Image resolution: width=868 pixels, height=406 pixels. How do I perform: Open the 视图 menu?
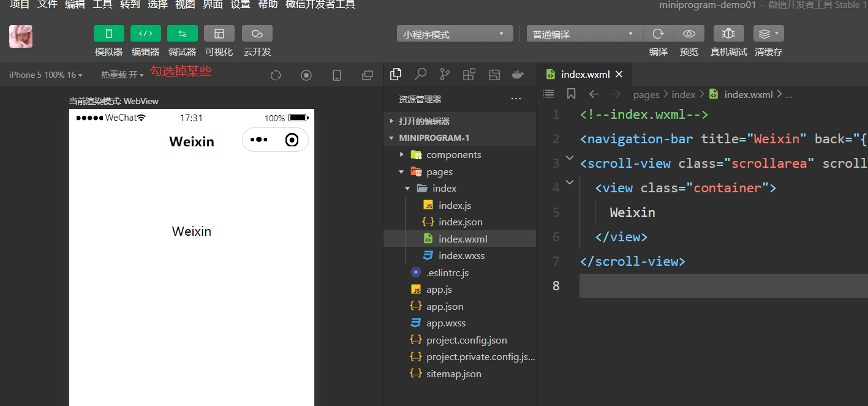click(x=185, y=5)
